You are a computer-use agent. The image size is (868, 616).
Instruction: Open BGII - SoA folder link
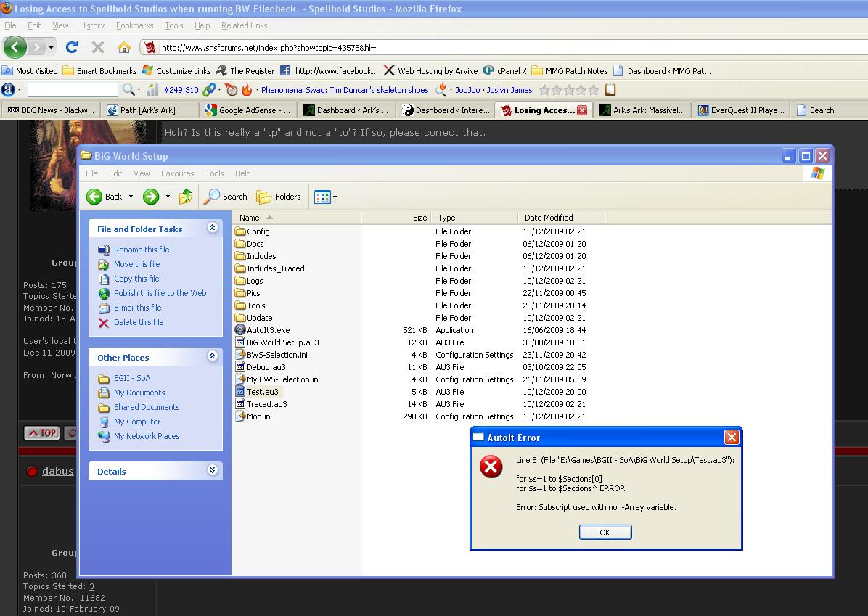tap(132, 378)
